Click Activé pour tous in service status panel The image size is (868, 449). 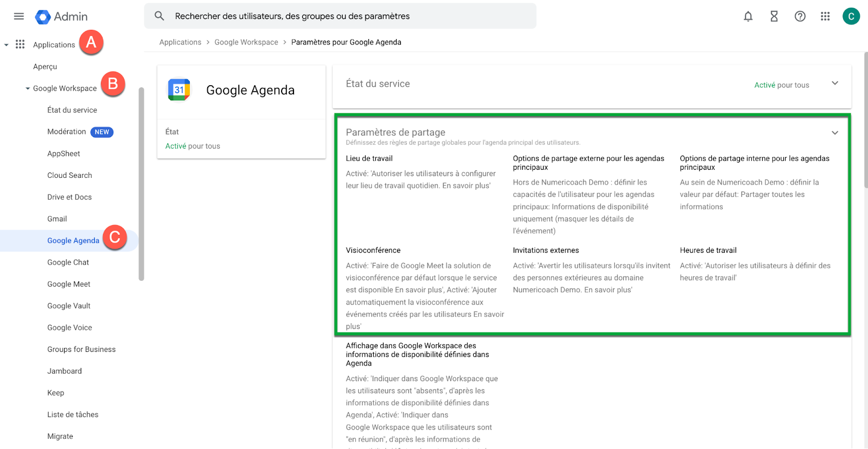point(782,85)
